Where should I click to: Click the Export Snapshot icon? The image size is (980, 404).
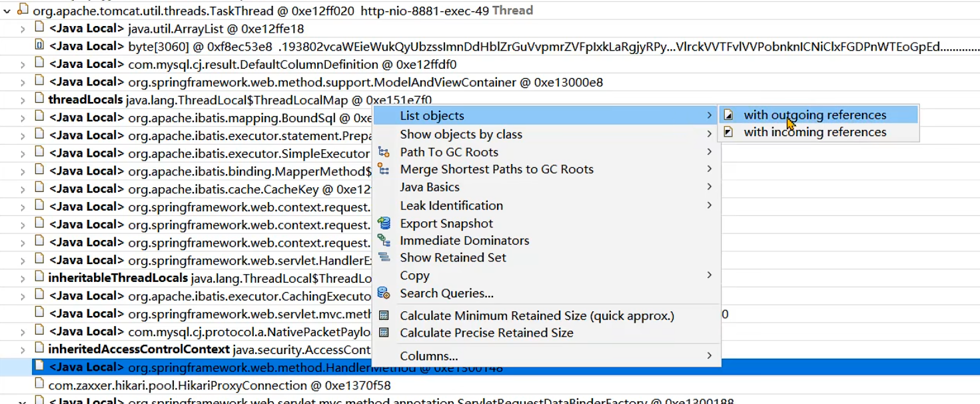point(384,223)
